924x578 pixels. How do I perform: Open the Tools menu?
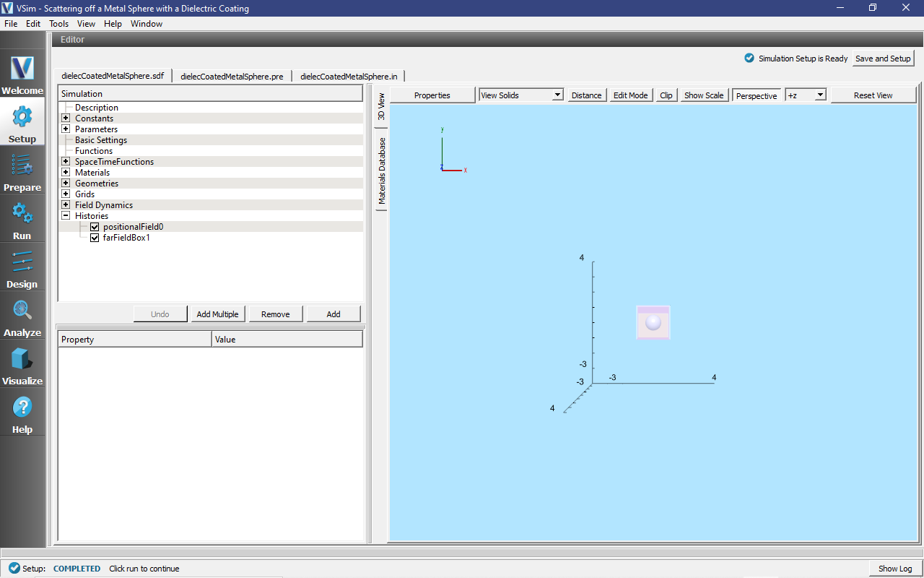(59, 24)
